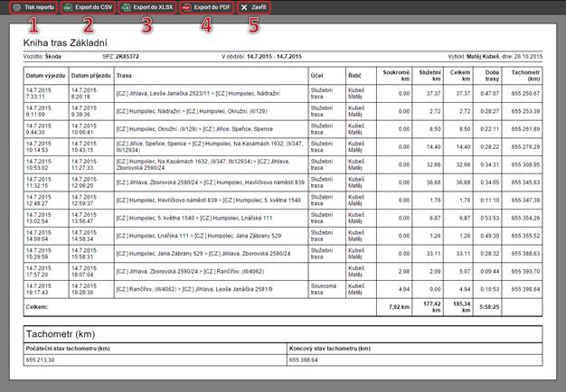The height and width of the screenshot is (392, 566).
Task: Export report using Export do CSV label
Action: coord(94,7)
